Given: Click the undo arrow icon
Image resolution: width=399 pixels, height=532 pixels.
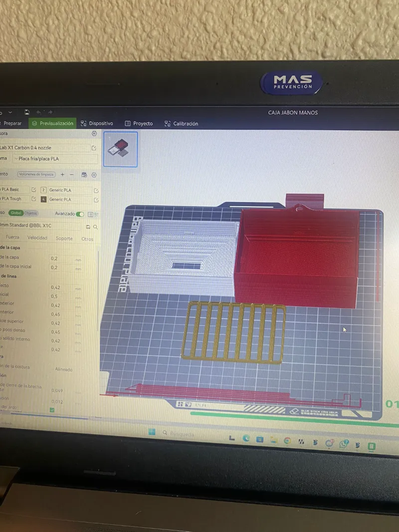Looking at the screenshot, I should pos(38,112).
